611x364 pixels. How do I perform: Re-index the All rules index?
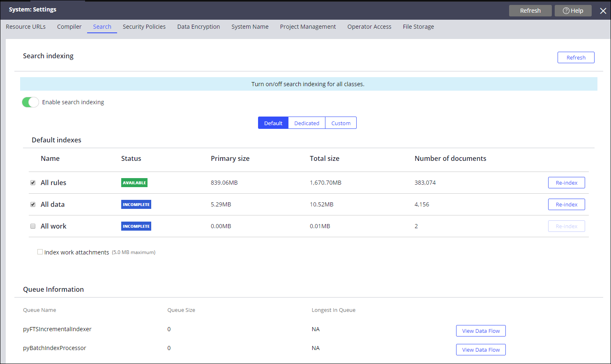[566, 183]
